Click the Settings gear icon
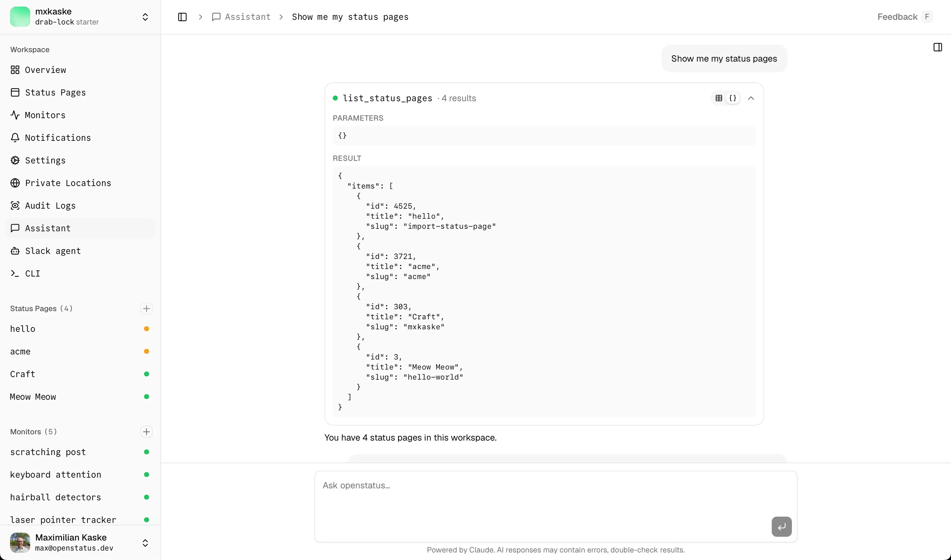951x560 pixels. coord(15,160)
